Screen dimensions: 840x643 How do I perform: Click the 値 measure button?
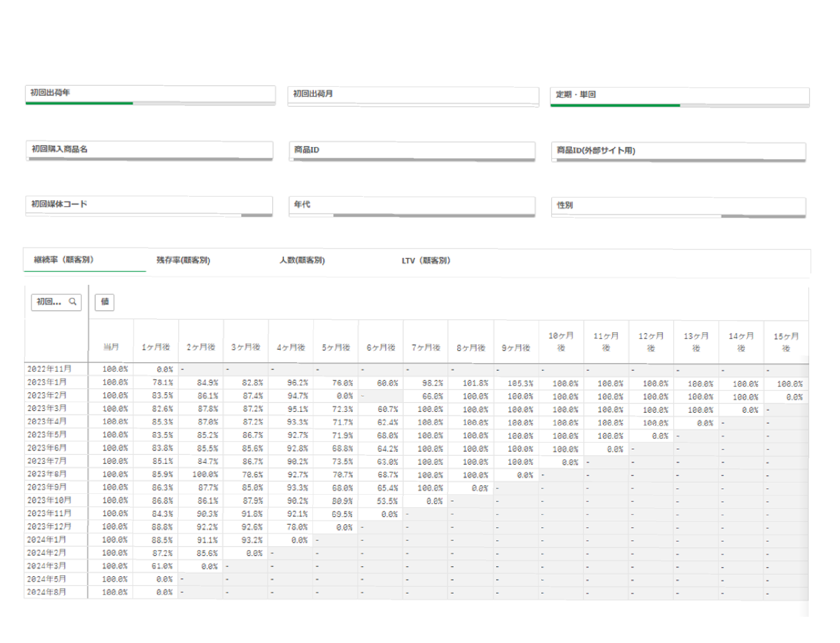point(105,302)
